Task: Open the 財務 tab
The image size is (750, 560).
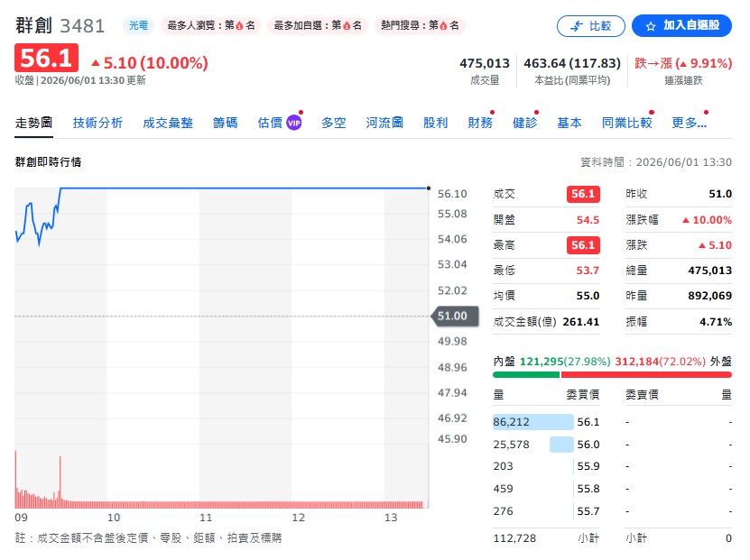Action: click(x=480, y=124)
